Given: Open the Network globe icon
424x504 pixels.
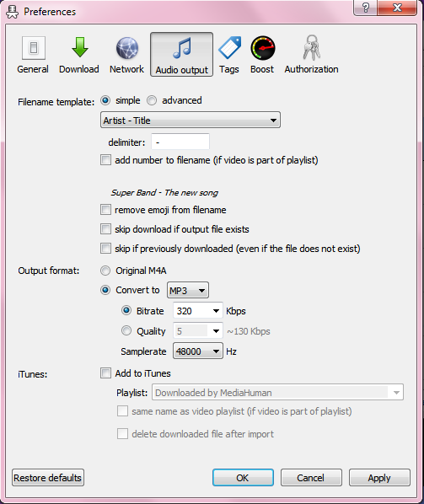Looking at the screenshot, I should click(x=127, y=48).
